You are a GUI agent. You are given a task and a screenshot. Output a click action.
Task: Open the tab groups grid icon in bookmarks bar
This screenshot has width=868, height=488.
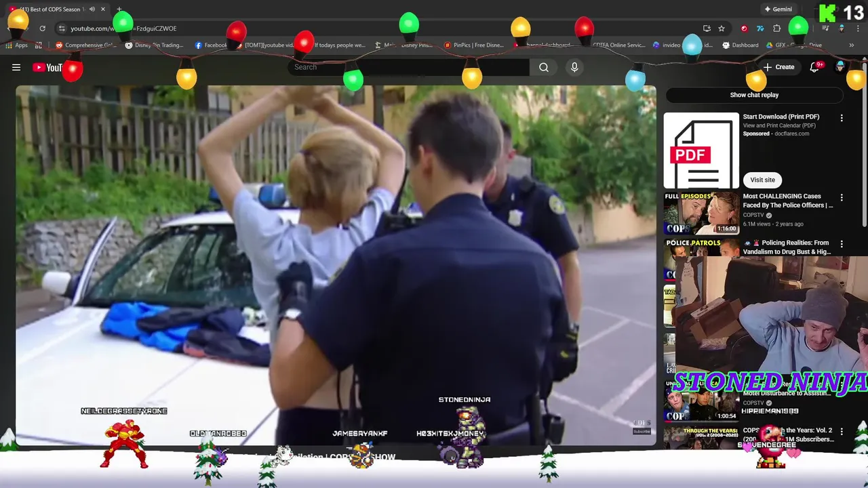coord(39,45)
